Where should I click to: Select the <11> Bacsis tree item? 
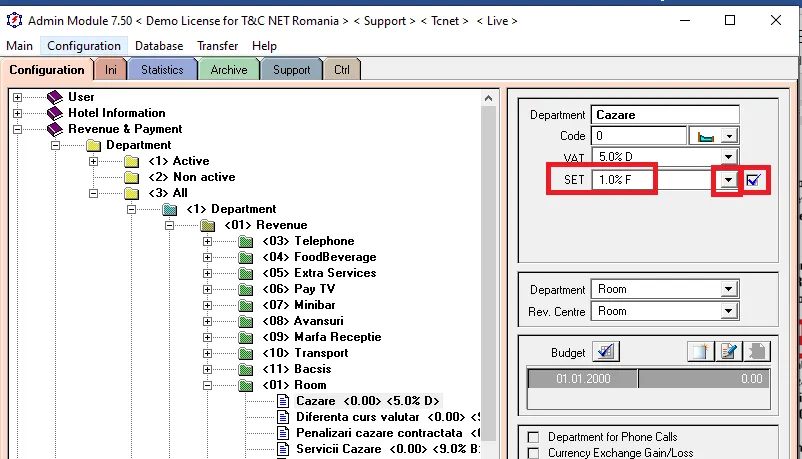point(297,369)
